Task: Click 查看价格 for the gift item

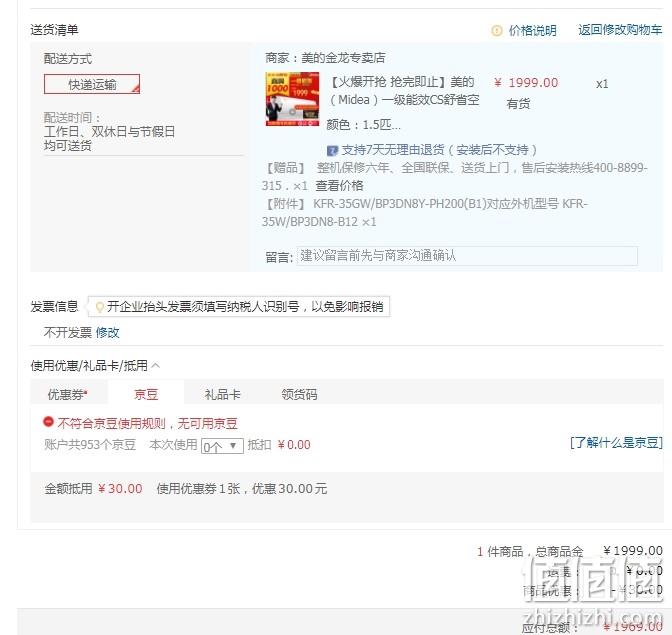Action: pos(339,186)
